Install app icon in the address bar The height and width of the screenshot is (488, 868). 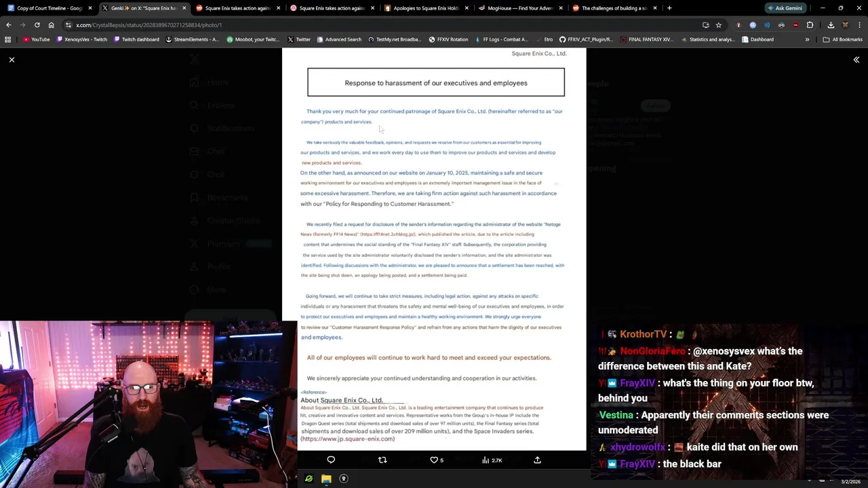pyautogui.click(x=706, y=25)
